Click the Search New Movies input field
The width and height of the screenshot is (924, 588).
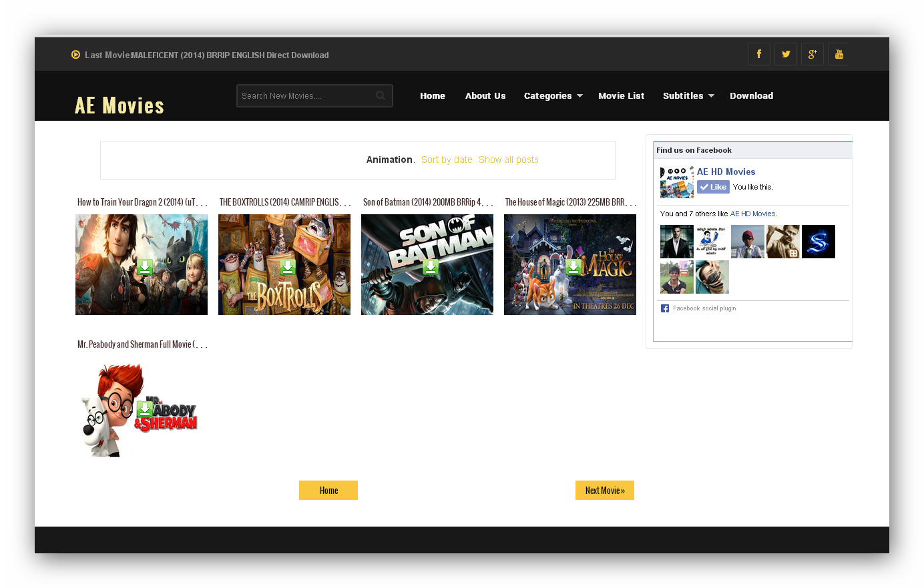tap(307, 95)
